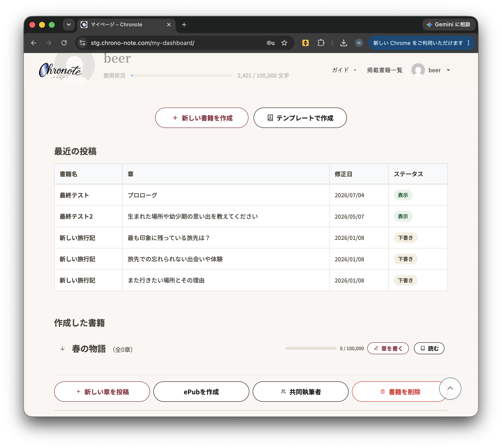Click the beer user avatar in header
The height and width of the screenshot is (448, 502).
pyautogui.click(x=418, y=70)
